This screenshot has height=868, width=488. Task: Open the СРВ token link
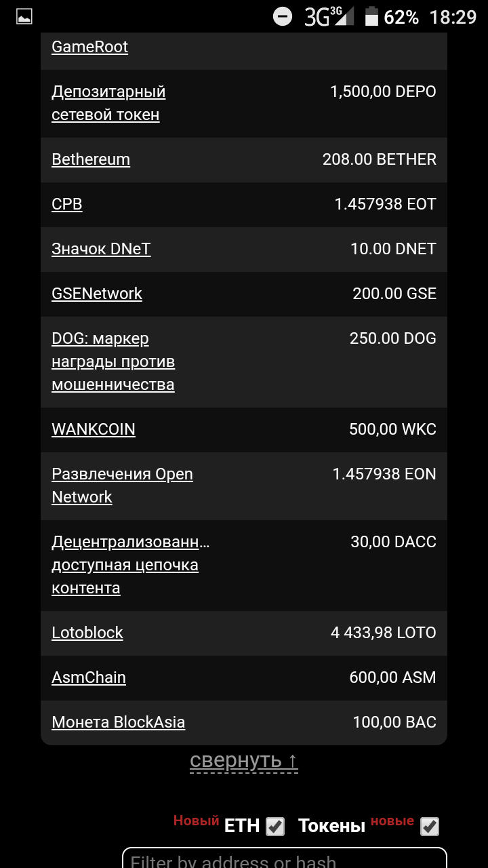point(67,204)
